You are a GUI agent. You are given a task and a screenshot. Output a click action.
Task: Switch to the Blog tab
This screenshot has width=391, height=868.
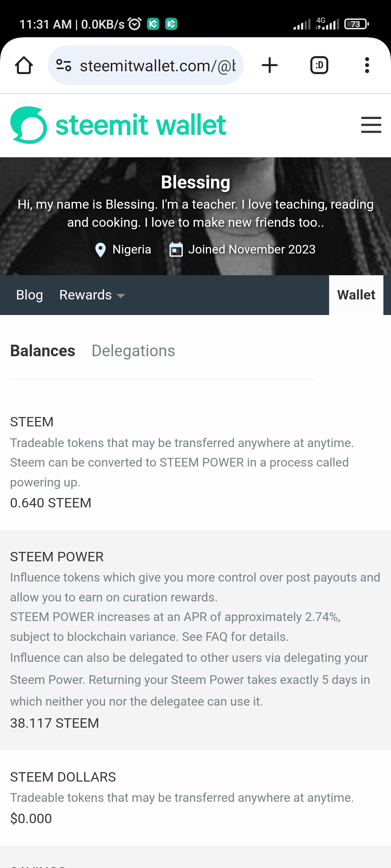click(x=30, y=295)
